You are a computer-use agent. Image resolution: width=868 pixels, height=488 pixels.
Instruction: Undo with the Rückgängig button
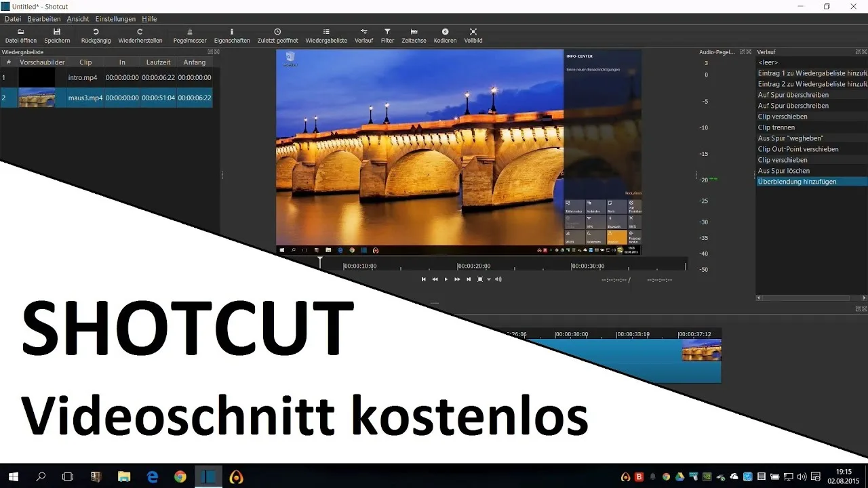coord(96,35)
